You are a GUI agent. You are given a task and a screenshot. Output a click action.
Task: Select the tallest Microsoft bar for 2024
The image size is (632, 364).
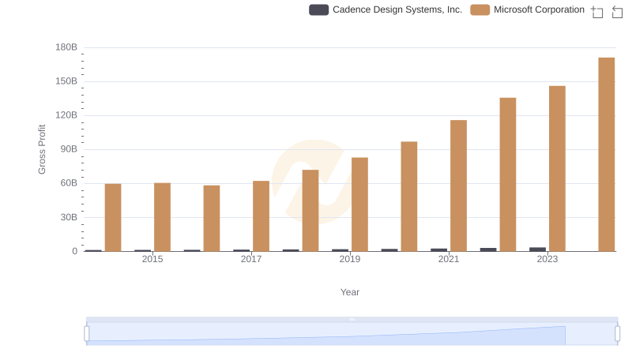[x=606, y=155]
